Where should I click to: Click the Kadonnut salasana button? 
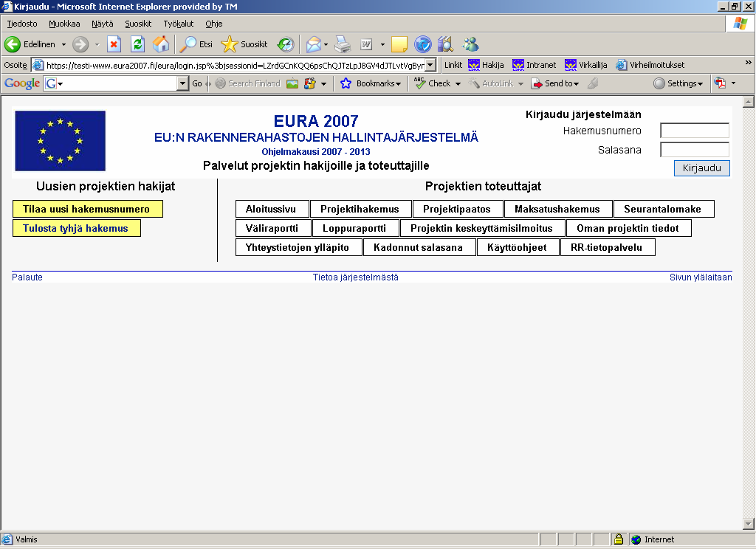[x=419, y=247]
